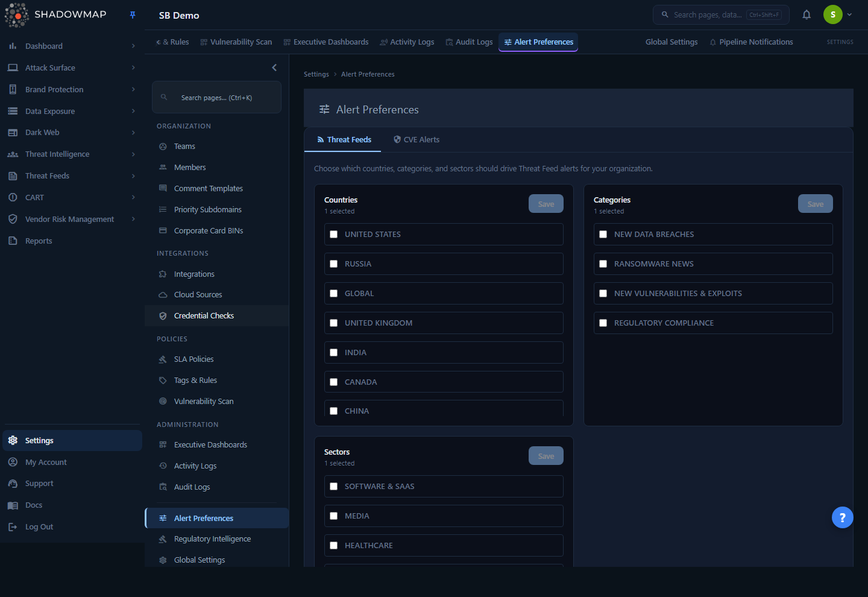This screenshot has height=597, width=868.
Task: Check the CANADA country checkbox
Action: coord(333,382)
